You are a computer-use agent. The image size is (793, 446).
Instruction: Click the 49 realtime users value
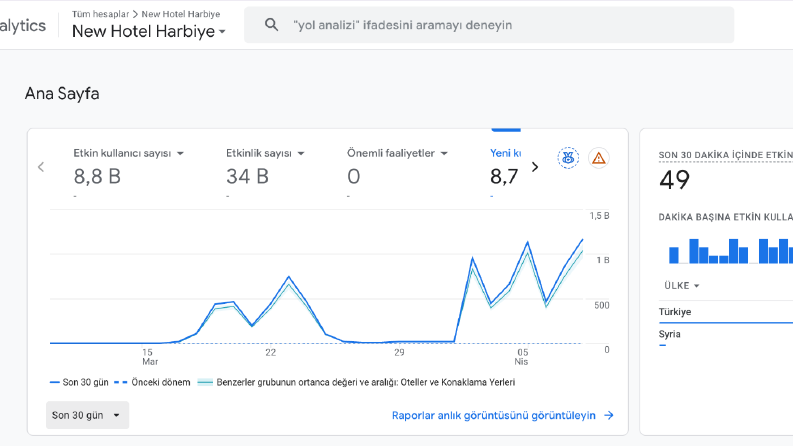(675, 180)
